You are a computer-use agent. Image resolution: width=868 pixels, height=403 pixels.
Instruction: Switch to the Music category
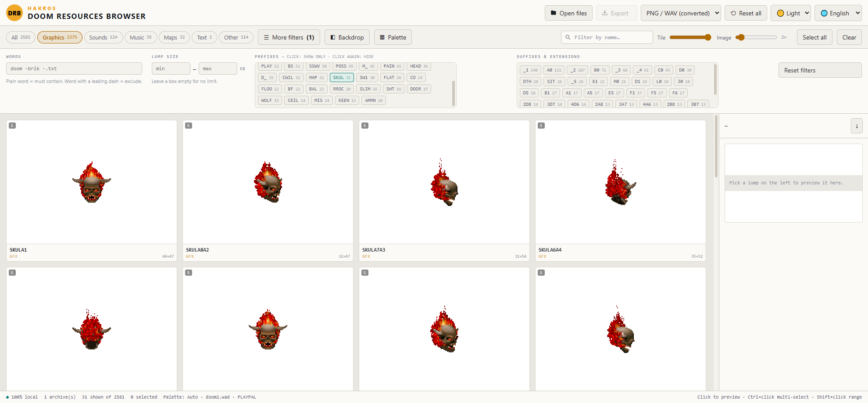[140, 37]
